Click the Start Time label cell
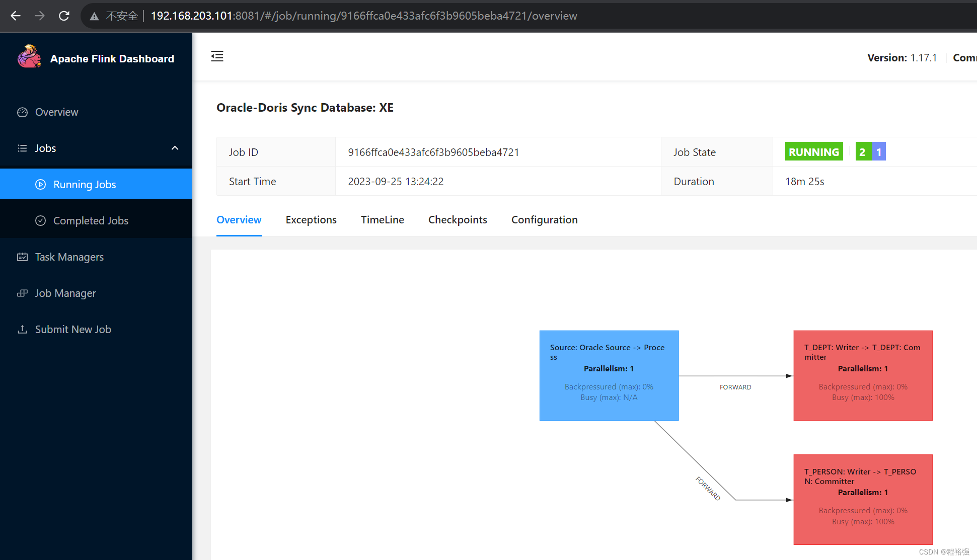The height and width of the screenshot is (560, 977). click(276, 181)
